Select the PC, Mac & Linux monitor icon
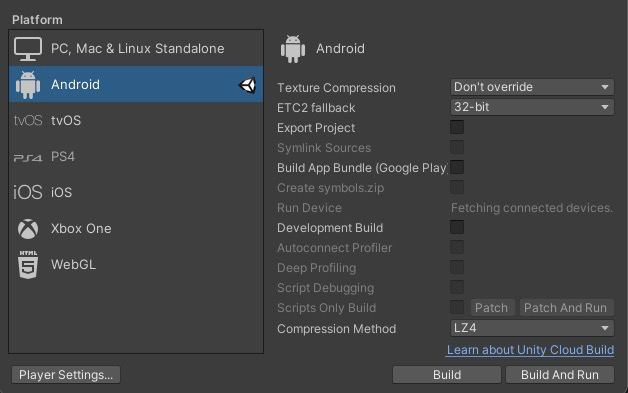Screen dimensions: 628x393 pyautogui.click(x=28, y=49)
